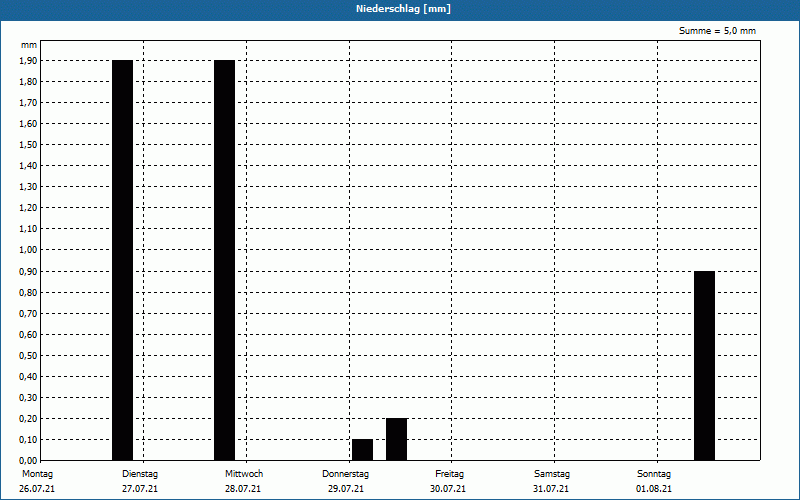Click the Niederschlag [mm] title
This screenshot has width=800, height=500.
coord(403,9)
